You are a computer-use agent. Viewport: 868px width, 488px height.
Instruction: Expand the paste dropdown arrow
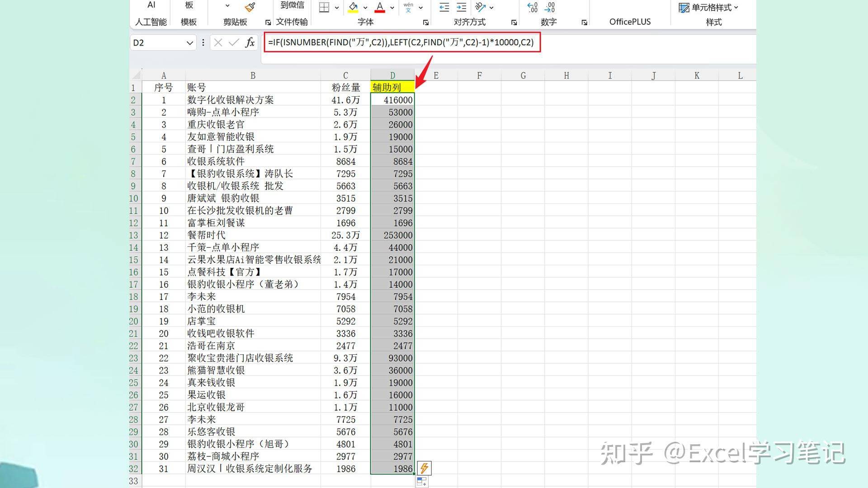227,6
